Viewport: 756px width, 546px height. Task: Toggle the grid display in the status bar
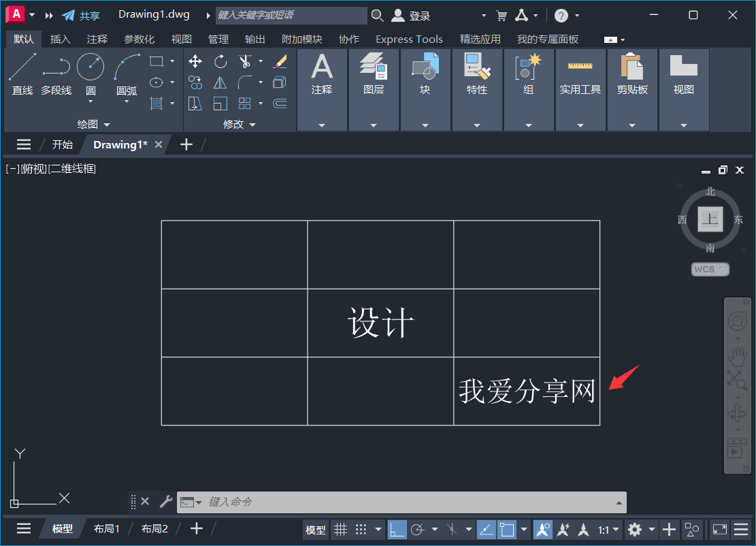(341, 529)
